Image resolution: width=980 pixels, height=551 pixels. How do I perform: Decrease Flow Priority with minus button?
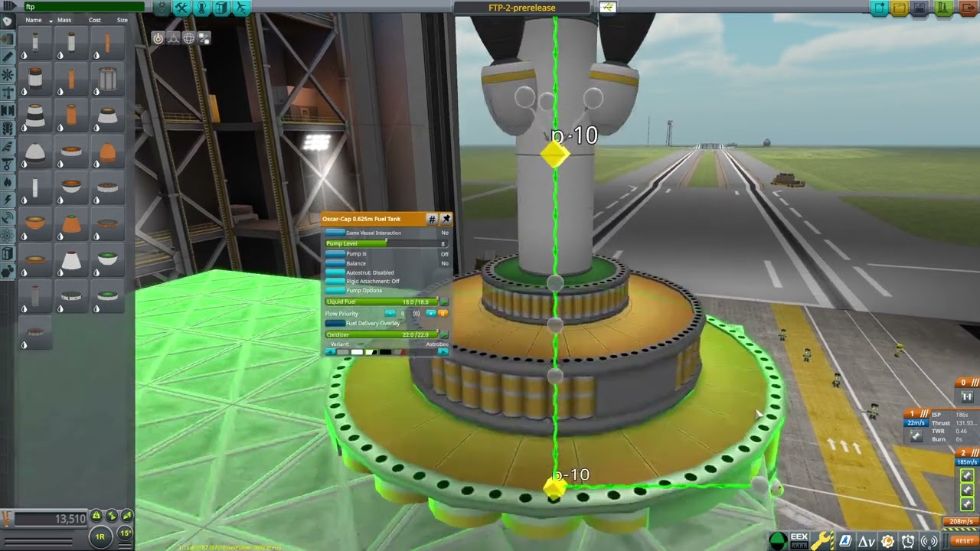click(390, 313)
